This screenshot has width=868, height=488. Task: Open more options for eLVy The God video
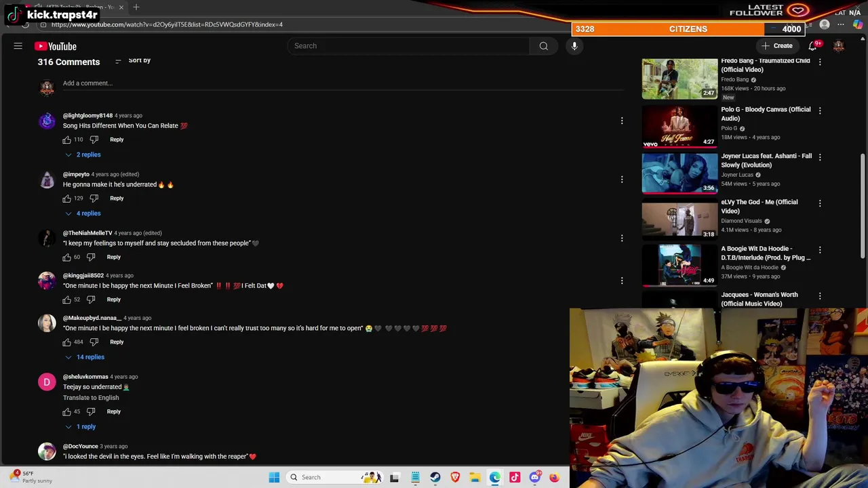[820, 203]
